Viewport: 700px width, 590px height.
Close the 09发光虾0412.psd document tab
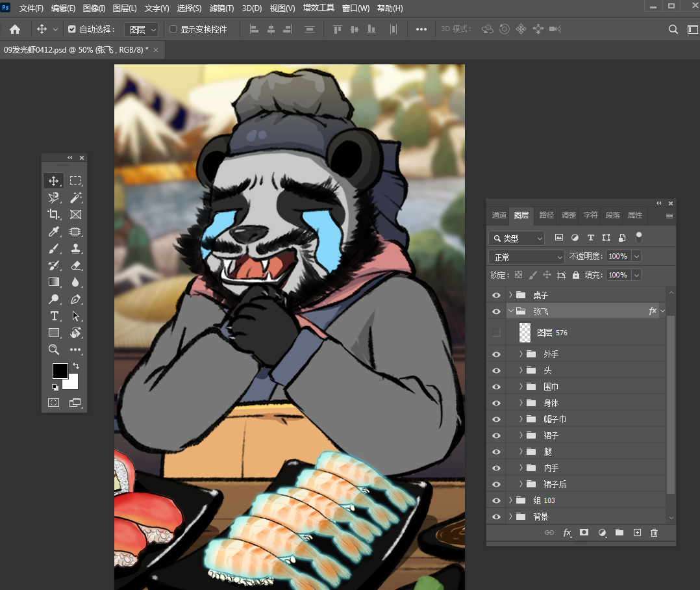156,50
